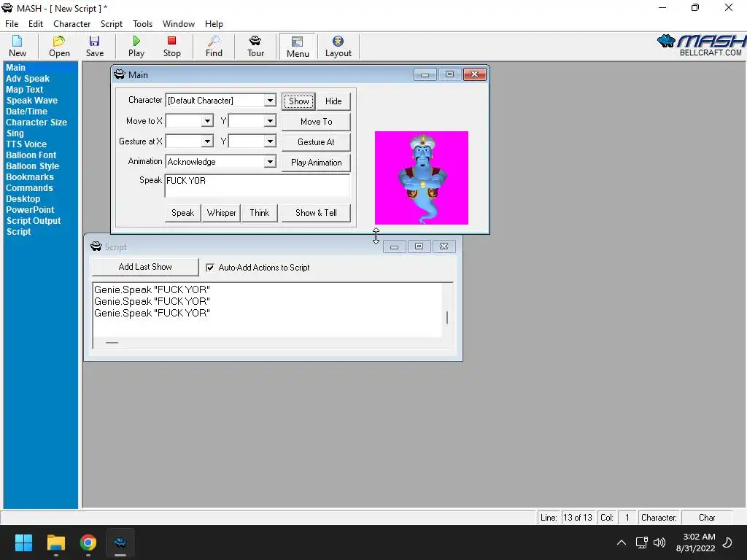Toggle the Menu panel button

click(x=298, y=46)
